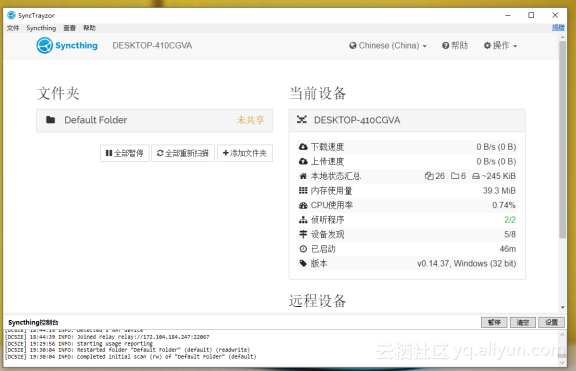Image resolution: width=576 pixels, height=371 pixels.
Task: Click the 远程设备 heading
Action: pos(317,301)
